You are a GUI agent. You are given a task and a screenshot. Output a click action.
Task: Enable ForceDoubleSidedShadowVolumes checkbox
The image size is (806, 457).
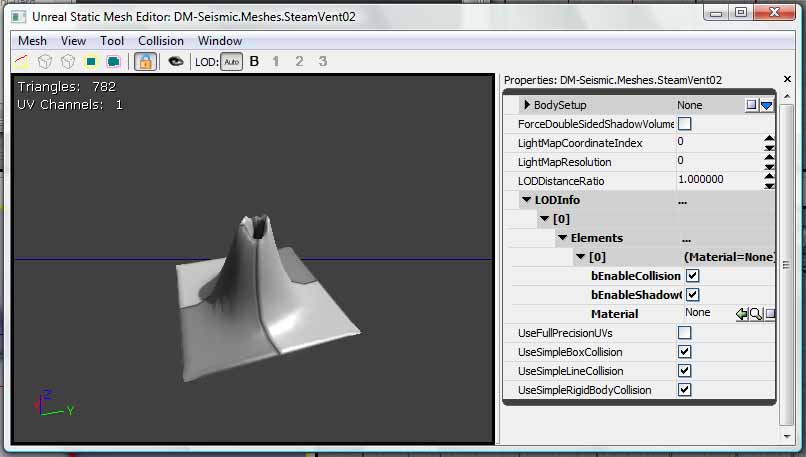coord(685,124)
